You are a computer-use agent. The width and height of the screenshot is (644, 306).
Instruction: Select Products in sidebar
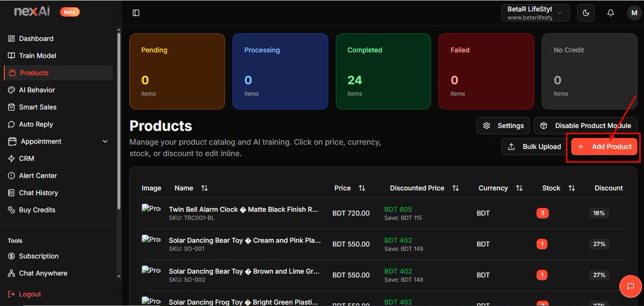[58, 73]
